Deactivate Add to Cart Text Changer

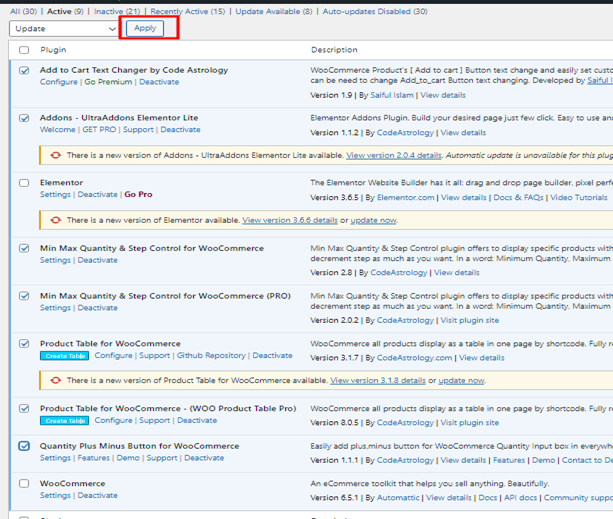(x=159, y=82)
